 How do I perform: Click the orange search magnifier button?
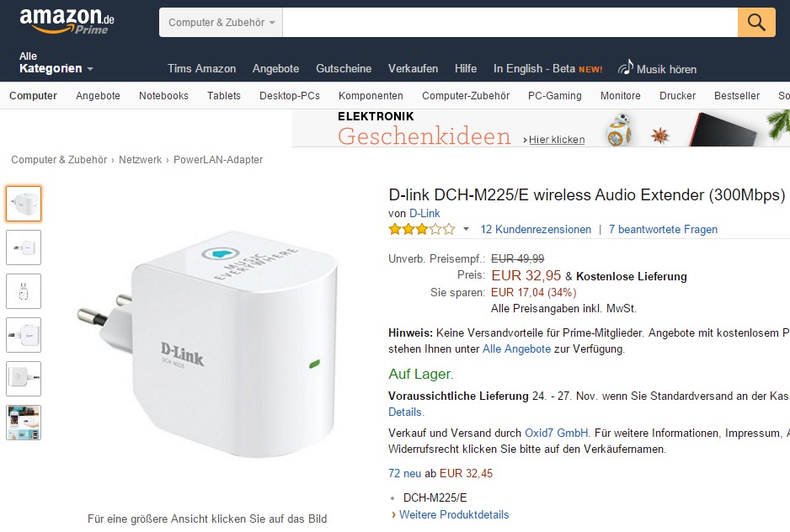756,22
